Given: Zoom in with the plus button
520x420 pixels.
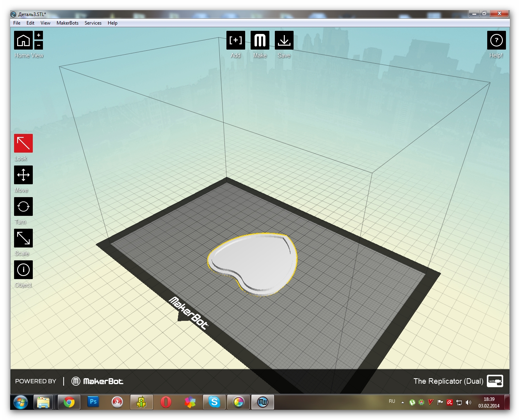Looking at the screenshot, I should (39, 35).
